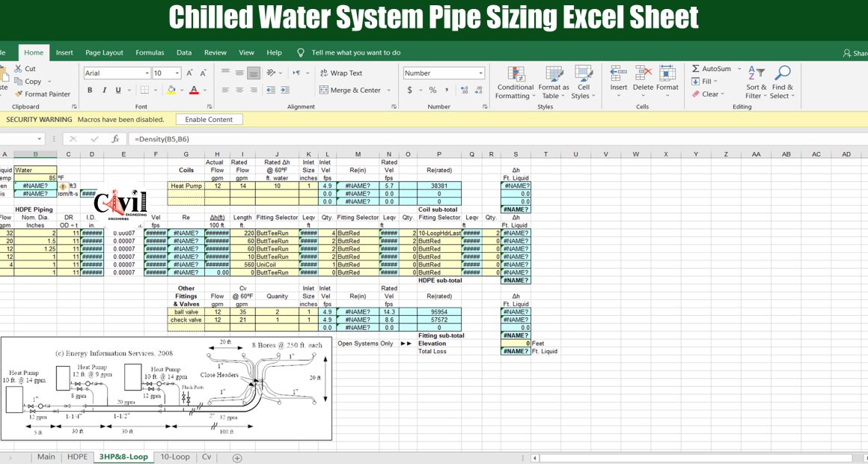Apply comma style number format

(x=446, y=91)
